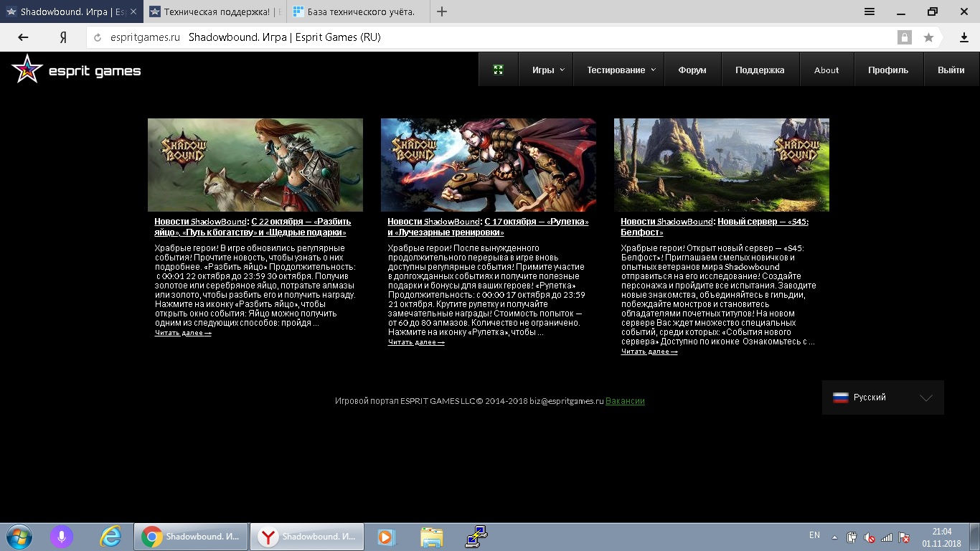Read more on the Белфост server article
This screenshot has height=551, width=980.
click(x=649, y=352)
